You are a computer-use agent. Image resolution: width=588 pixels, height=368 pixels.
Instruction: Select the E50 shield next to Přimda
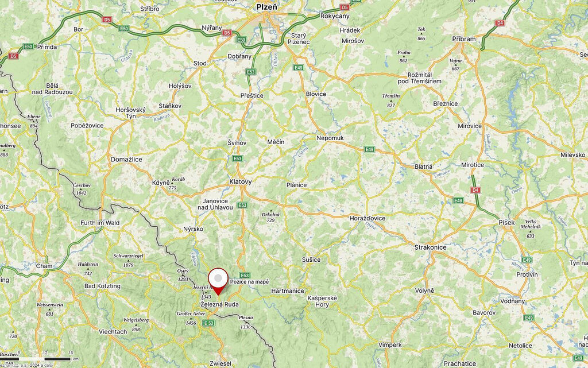[x=28, y=47]
